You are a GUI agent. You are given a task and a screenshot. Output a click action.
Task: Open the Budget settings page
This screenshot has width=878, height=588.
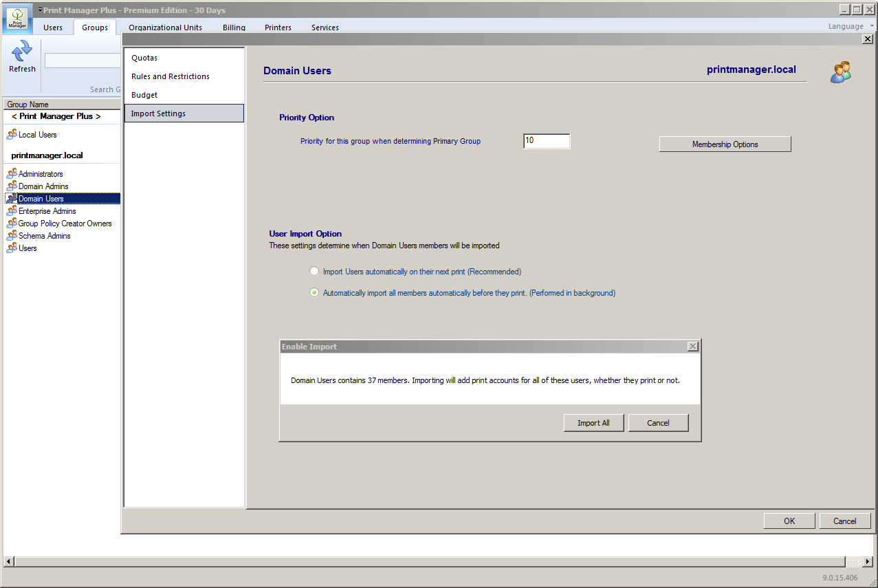pos(184,95)
